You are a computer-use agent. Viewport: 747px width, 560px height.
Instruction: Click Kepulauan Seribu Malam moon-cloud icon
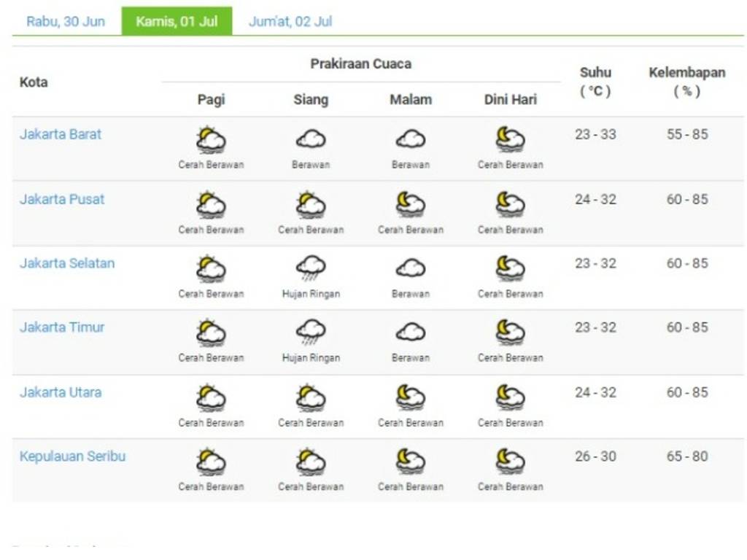pos(411,462)
